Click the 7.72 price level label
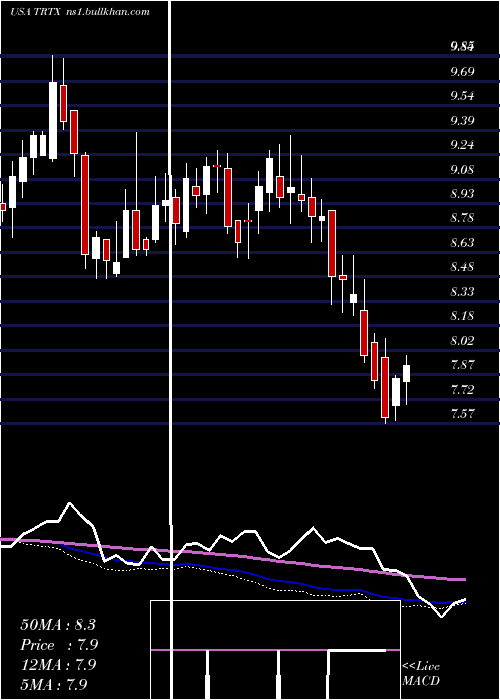The width and height of the screenshot is (500, 700). [x=463, y=390]
